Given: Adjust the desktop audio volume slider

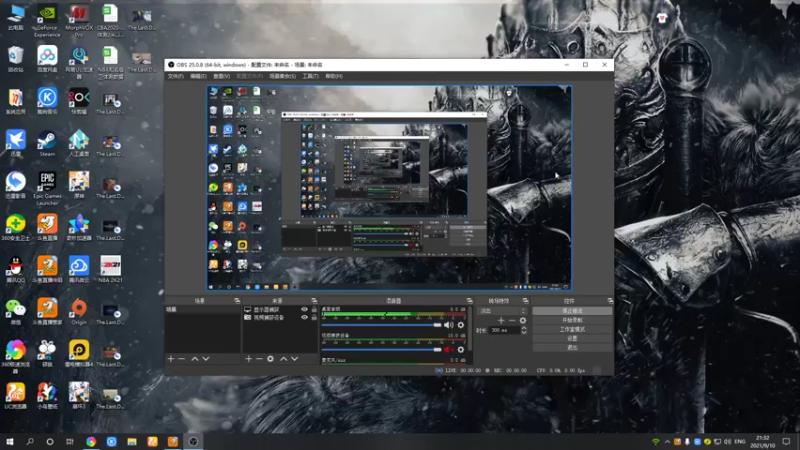Looking at the screenshot, I should click(382, 325).
